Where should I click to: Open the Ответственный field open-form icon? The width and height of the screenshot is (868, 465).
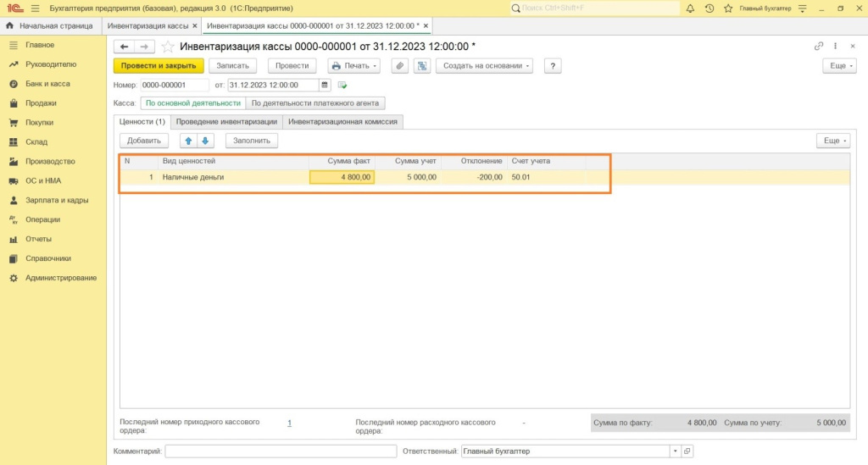(x=687, y=451)
